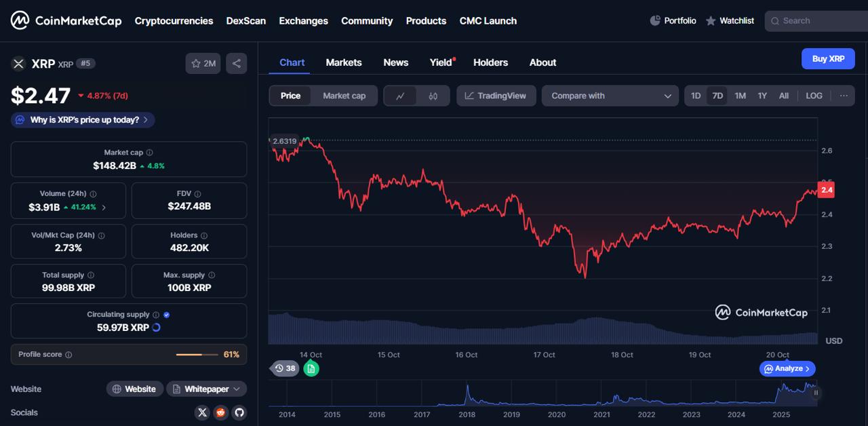Click the green document event marker
Viewport: 868px width, 426px height.
coord(311,368)
